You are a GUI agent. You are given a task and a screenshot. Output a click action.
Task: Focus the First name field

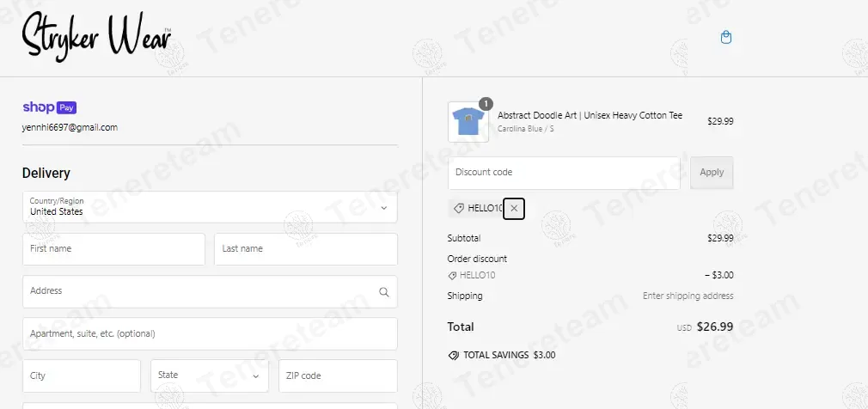pyautogui.click(x=113, y=249)
